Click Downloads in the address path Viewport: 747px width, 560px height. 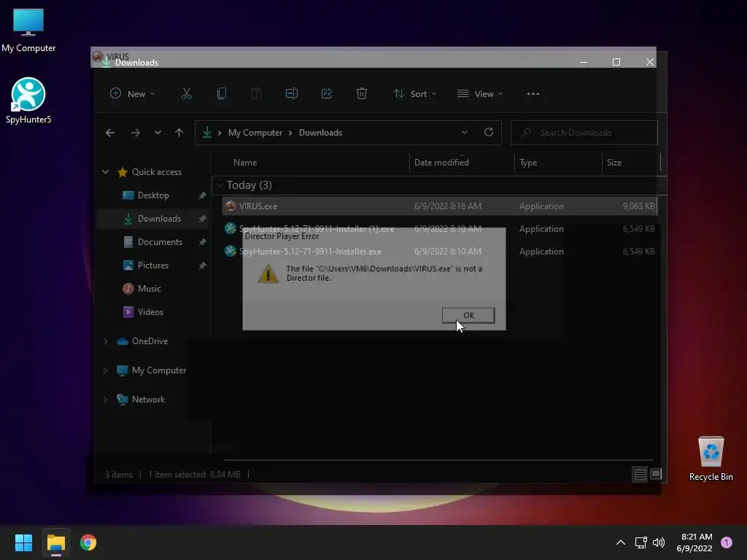coord(321,133)
